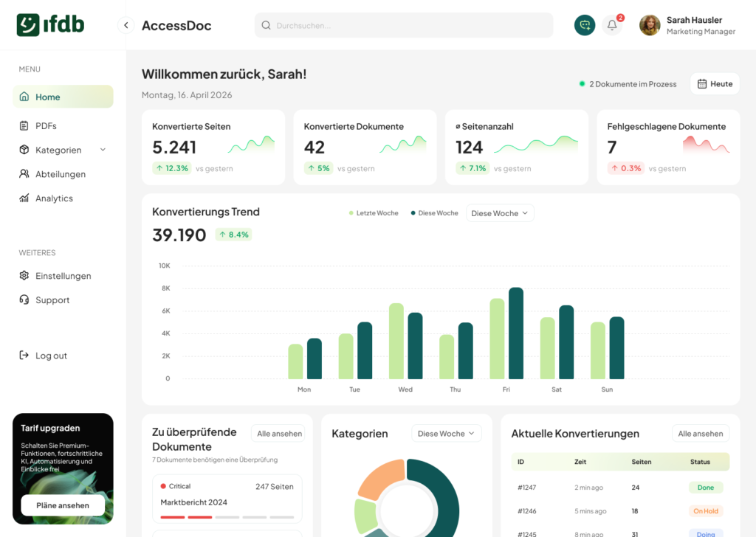Click the '2 min ago' time cell
Viewport: 756px width, 537px height.
pos(588,488)
